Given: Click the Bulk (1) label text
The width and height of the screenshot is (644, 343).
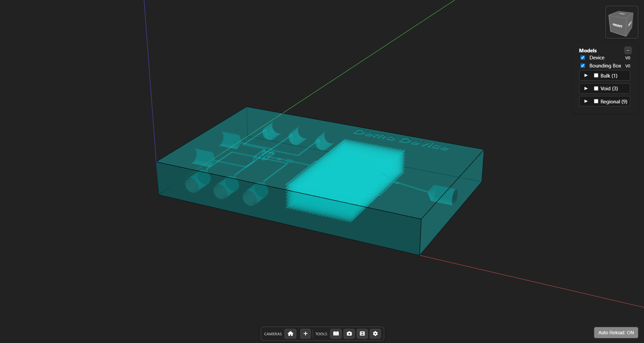Looking at the screenshot, I should click(609, 76).
